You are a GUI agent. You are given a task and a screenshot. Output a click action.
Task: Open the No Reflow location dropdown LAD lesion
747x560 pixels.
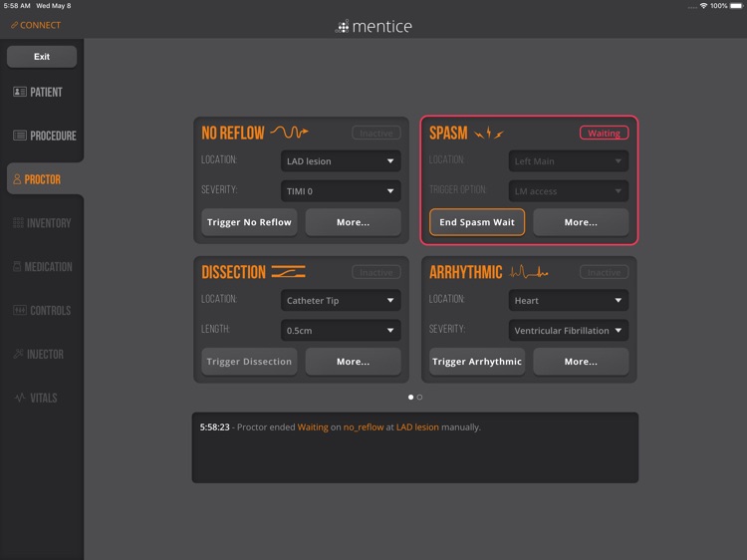(x=341, y=161)
